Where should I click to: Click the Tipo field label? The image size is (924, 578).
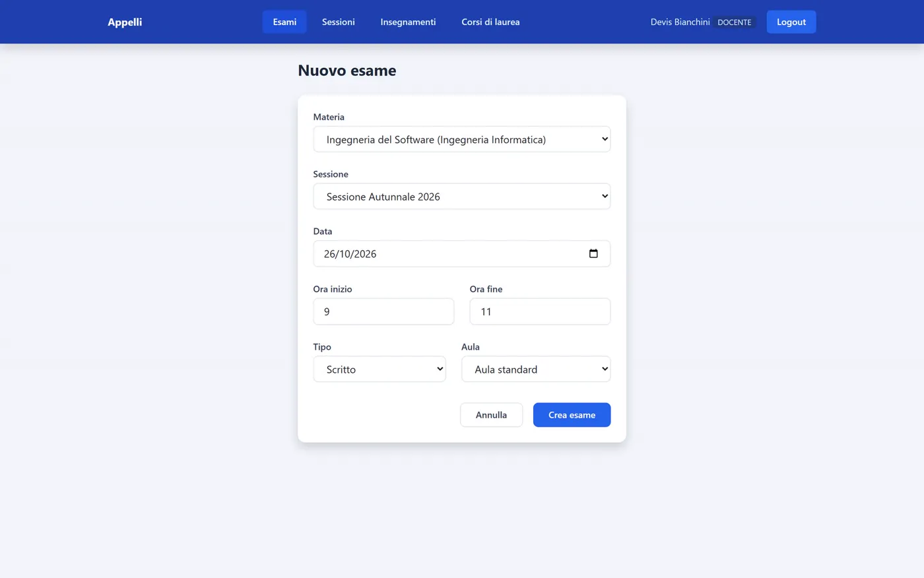tap(322, 347)
